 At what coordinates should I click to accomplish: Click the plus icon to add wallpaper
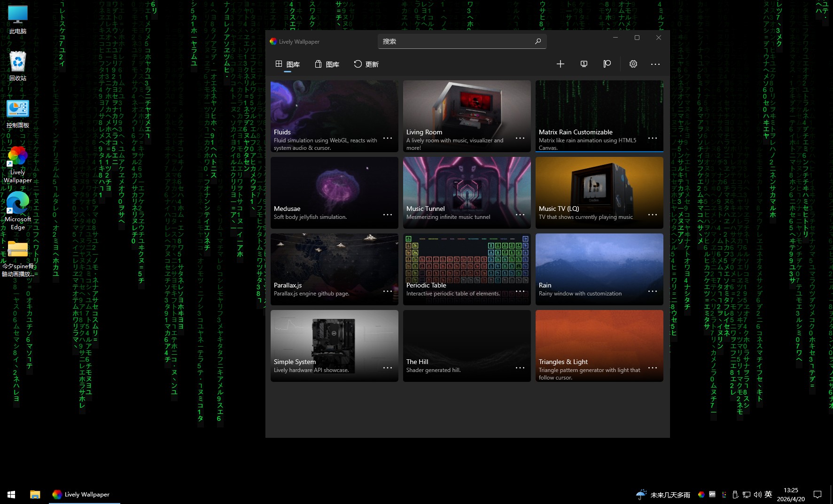560,64
